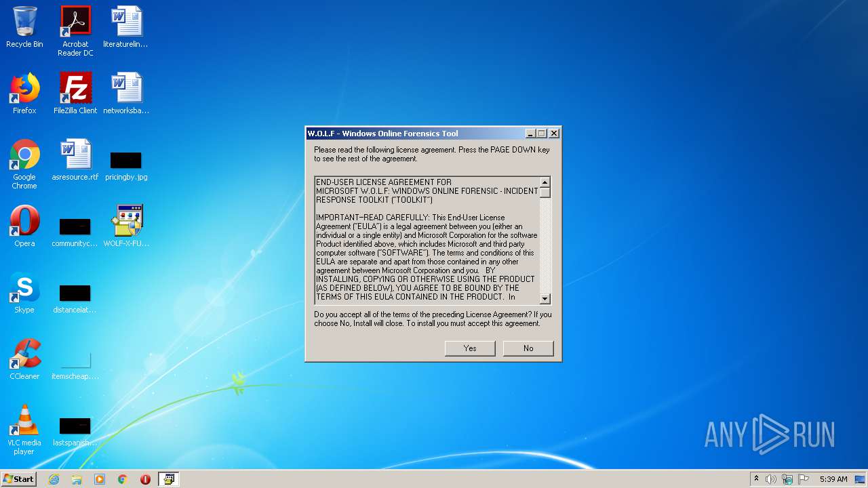
Task: Open the network tray icon
Action: (x=787, y=479)
